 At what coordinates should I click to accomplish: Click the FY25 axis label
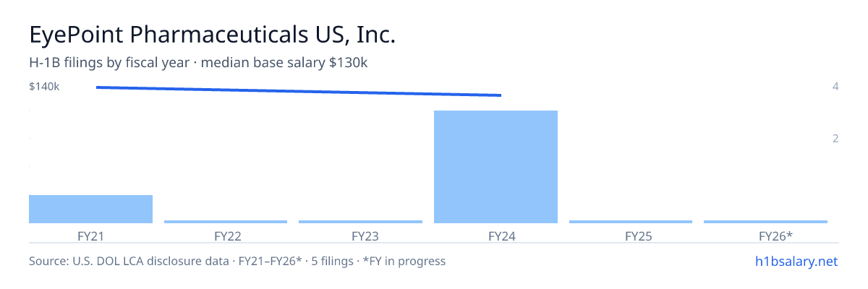(x=631, y=236)
